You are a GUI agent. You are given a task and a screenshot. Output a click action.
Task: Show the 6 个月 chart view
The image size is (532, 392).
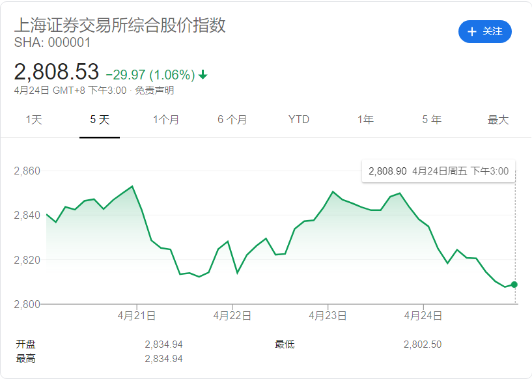tap(232, 120)
